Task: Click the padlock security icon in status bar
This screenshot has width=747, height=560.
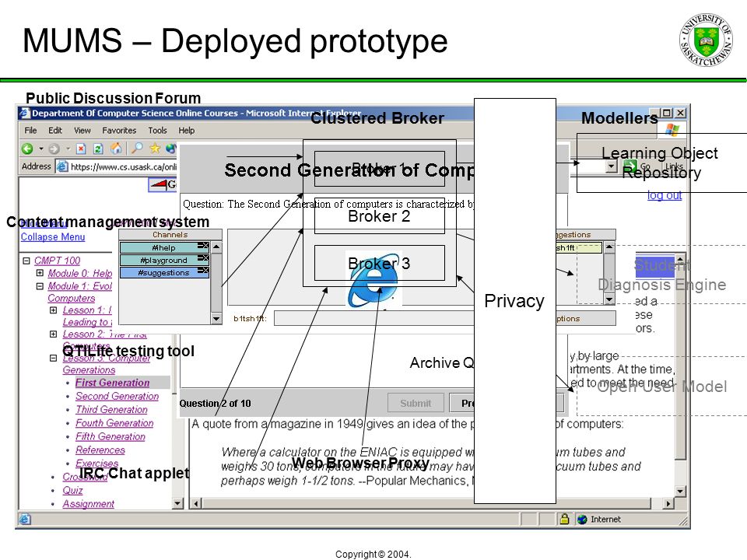Action: click(565, 519)
